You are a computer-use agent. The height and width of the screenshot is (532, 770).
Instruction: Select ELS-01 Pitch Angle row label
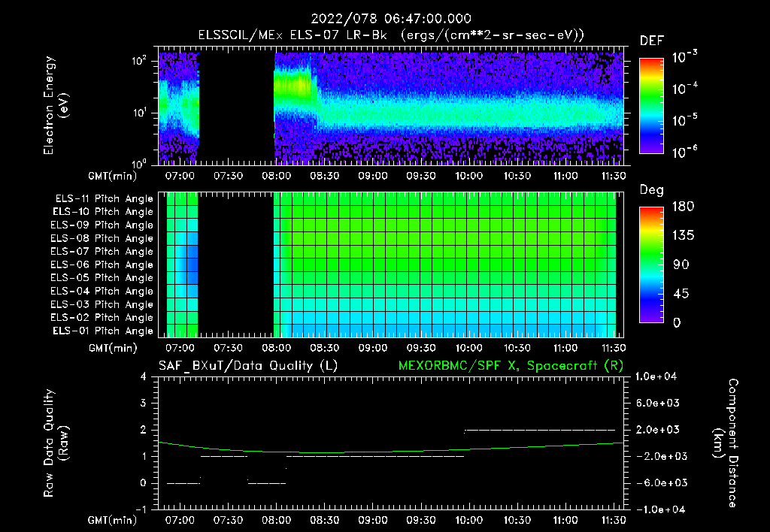tap(103, 331)
